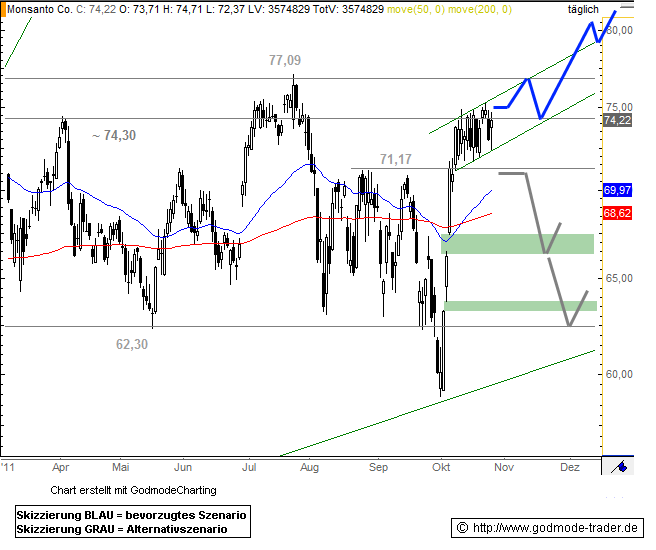The image size is (656, 550).
Task: Click the '11 year label on time axis
Action: 8,467
